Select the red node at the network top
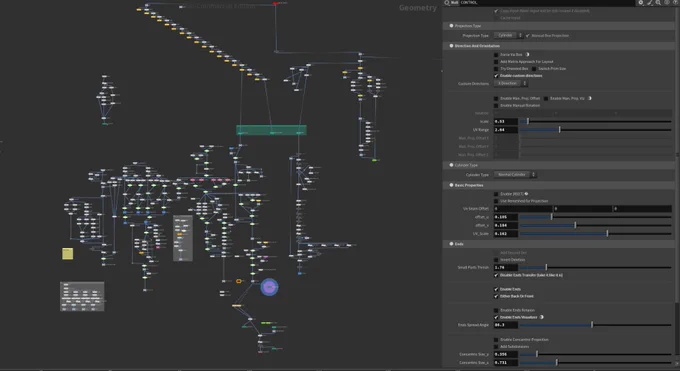Screen dimensions: 680x371 tap(275, 3)
